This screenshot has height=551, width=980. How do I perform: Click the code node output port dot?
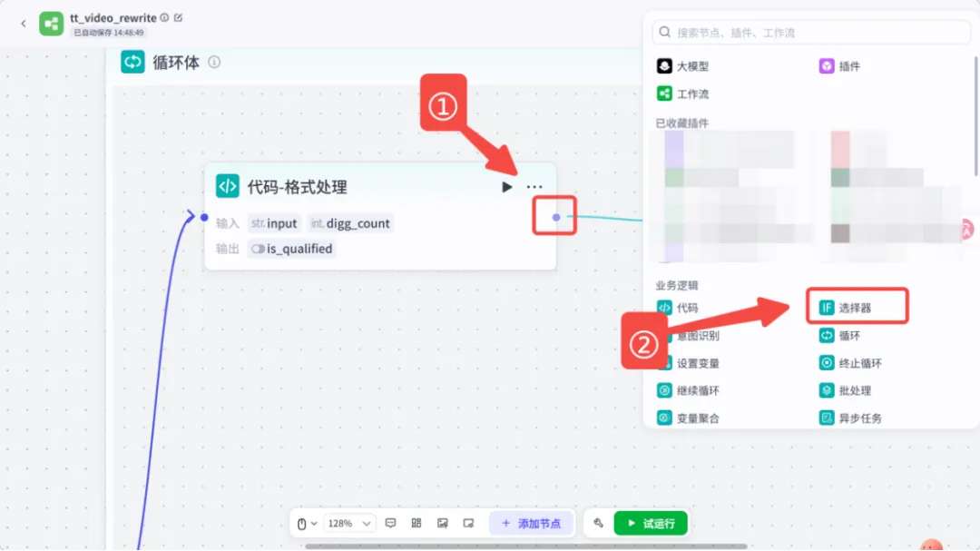coord(556,217)
